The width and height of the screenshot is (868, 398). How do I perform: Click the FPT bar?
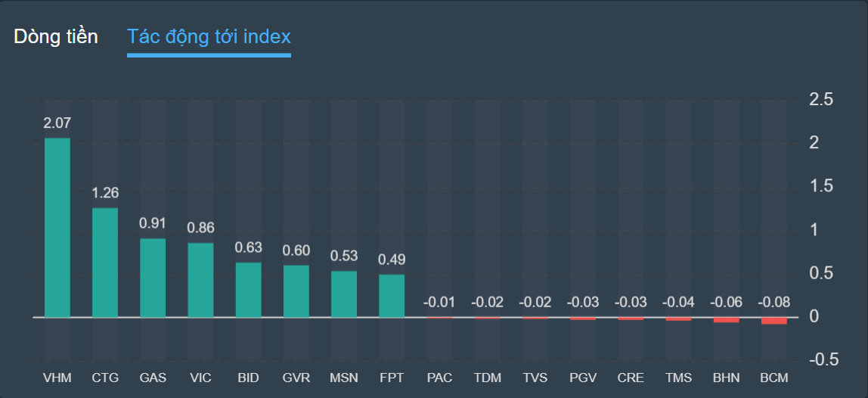point(392,296)
